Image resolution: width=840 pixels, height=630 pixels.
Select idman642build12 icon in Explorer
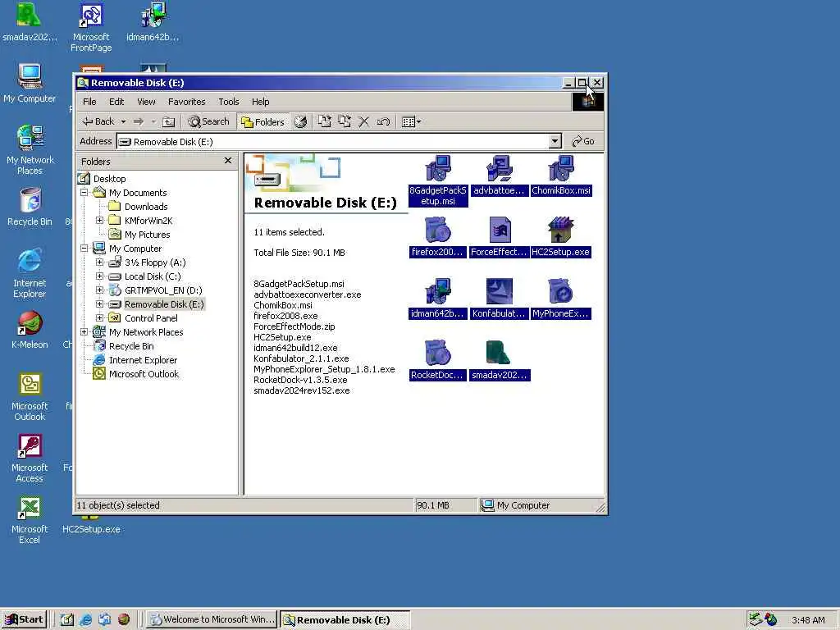coord(438,299)
